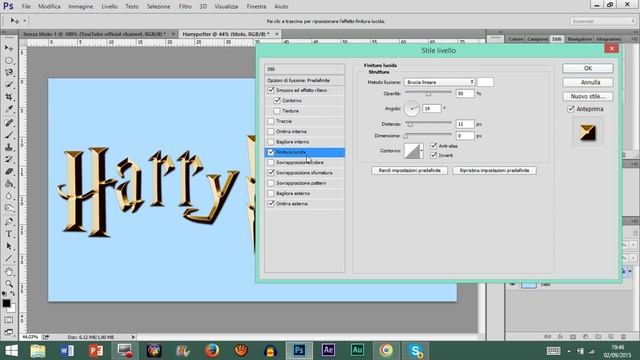Screen dimensions: 640x360
Task: Open Skype from the taskbar
Action: coord(416,350)
